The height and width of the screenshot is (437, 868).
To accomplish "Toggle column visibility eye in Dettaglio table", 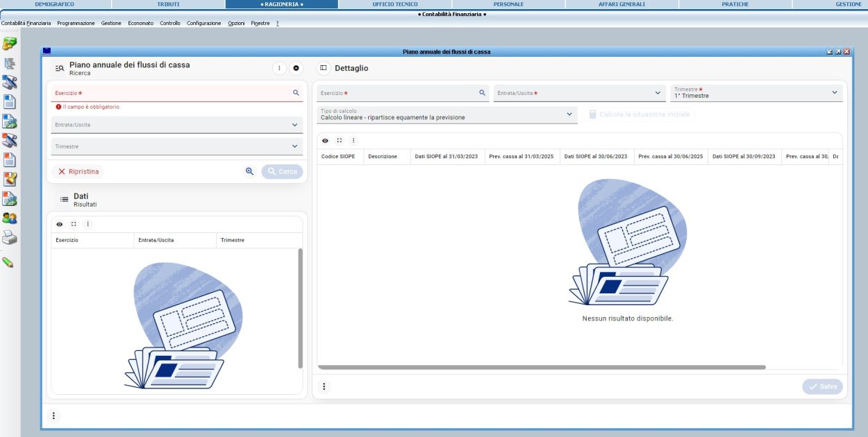I will click(x=325, y=140).
